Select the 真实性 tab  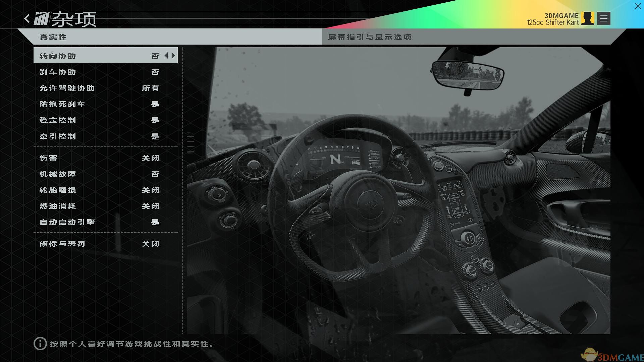53,37
